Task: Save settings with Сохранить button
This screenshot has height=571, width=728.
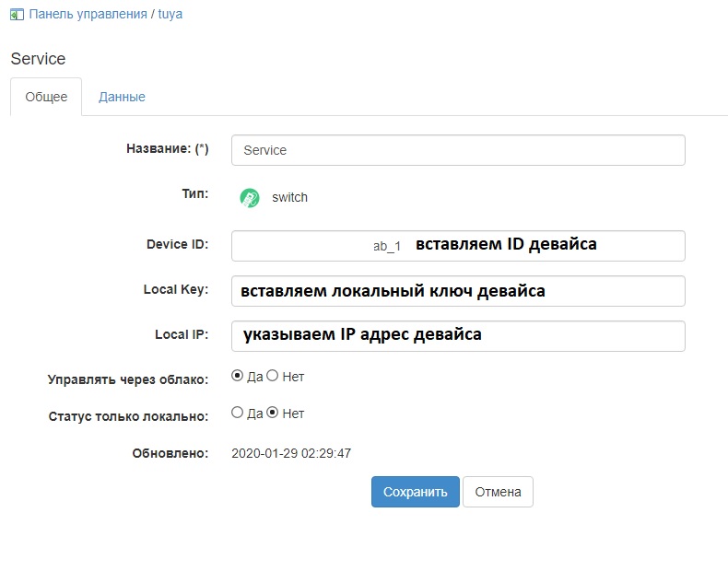Action: click(x=415, y=492)
